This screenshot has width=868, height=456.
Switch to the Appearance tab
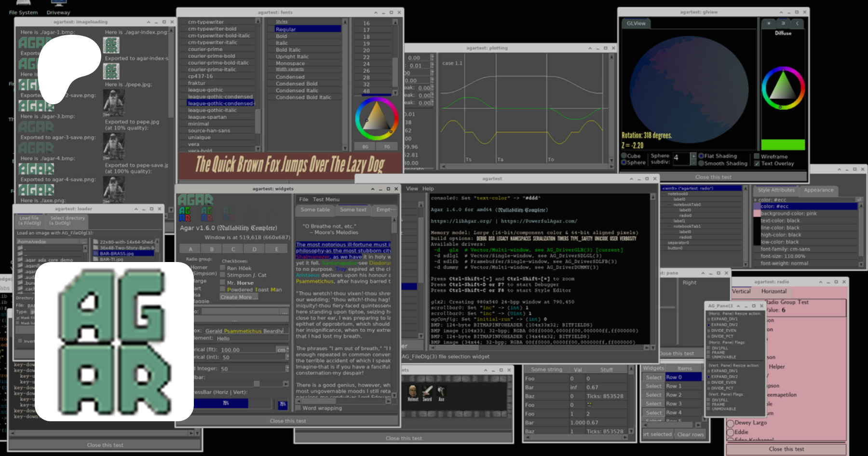[x=818, y=190]
